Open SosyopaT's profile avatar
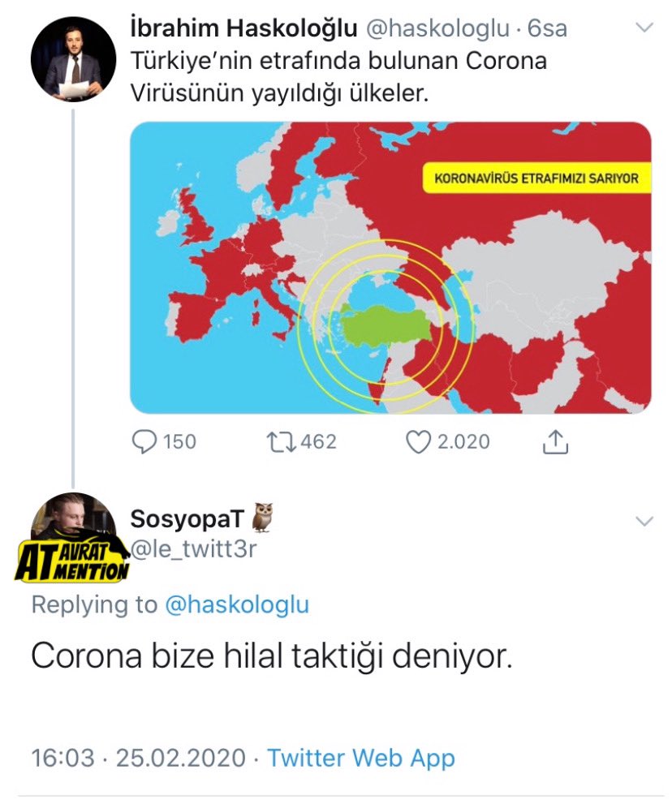672x804 pixels. coord(73,518)
